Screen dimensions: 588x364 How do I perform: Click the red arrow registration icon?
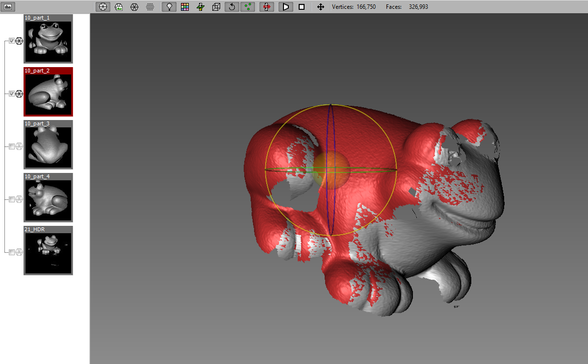266,7
